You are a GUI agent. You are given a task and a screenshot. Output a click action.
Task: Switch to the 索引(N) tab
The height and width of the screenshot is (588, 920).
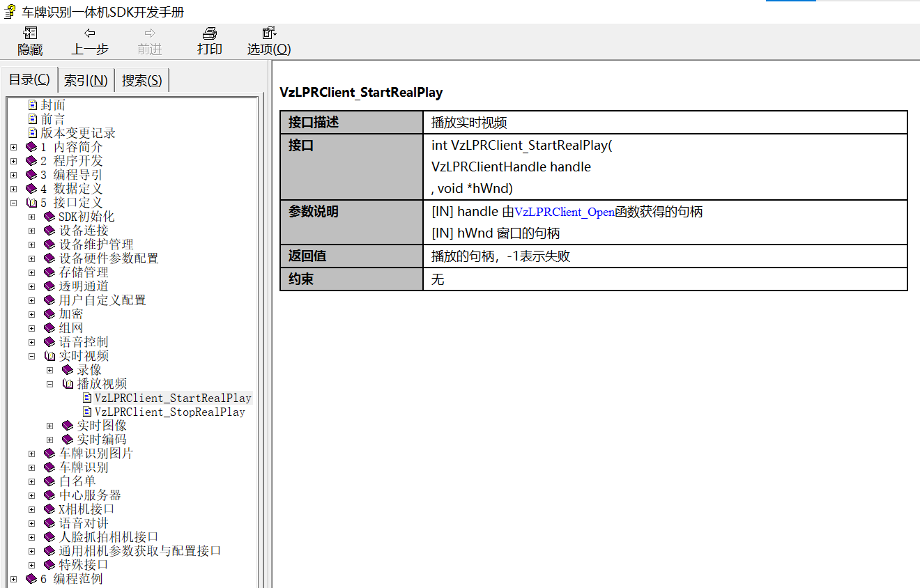86,80
